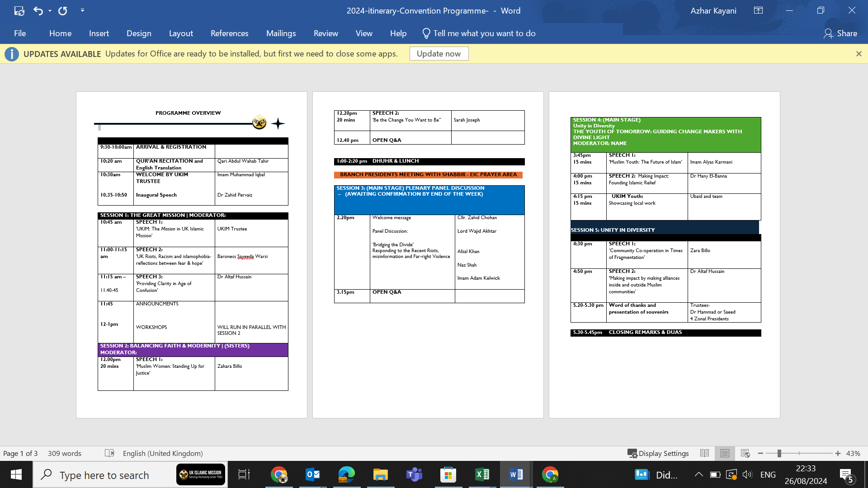
Task: Open the Layout ribbon tab
Action: [x=181, y=33]
